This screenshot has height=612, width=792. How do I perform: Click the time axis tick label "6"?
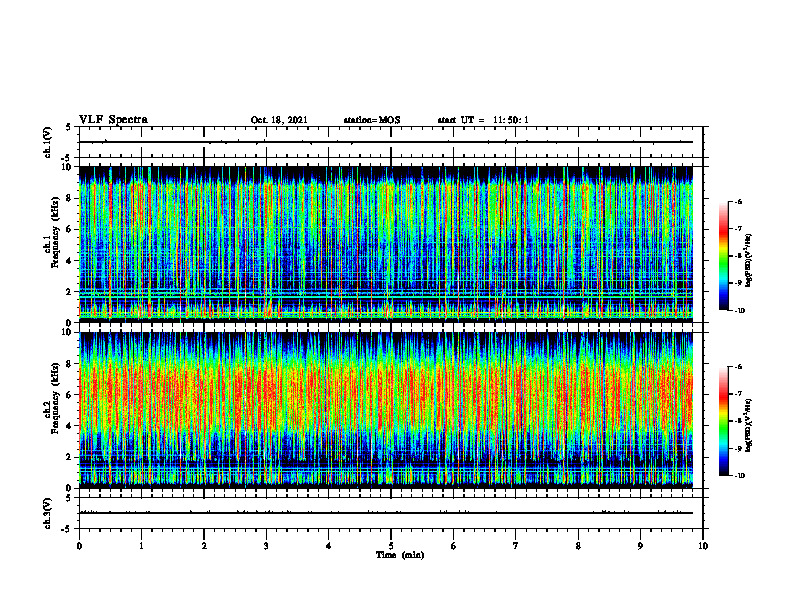coord(454,546)
